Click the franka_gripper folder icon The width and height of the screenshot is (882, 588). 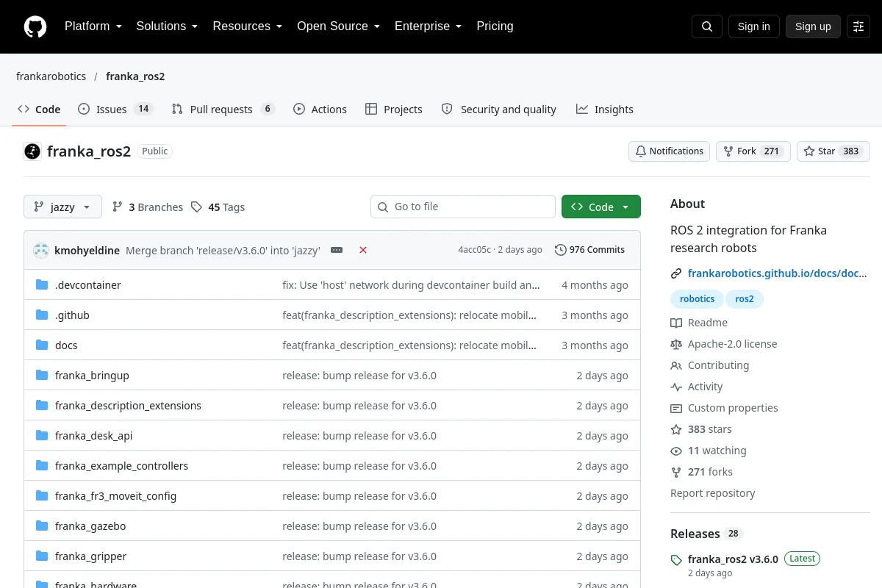[x=42, y=556]
